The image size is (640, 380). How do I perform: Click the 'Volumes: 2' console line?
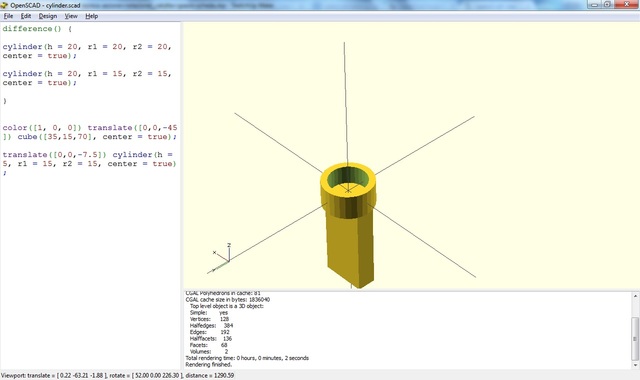coord(209,351)
